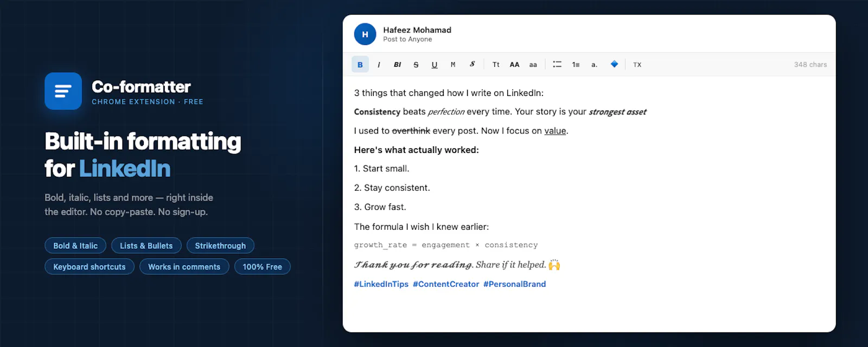Apply script style with the cursive S button
Viewport: 868px width, 347px height.
click(x=472, y=65)
